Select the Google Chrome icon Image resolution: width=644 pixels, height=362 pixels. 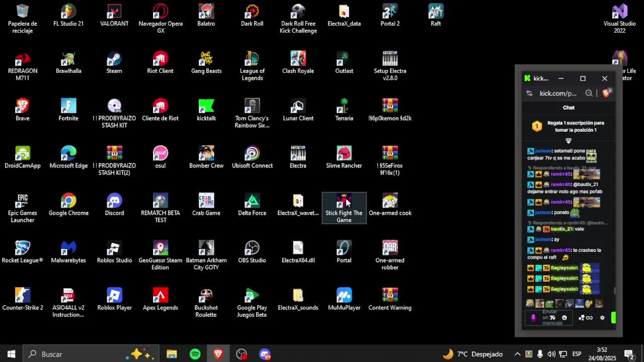click(68, 205)
